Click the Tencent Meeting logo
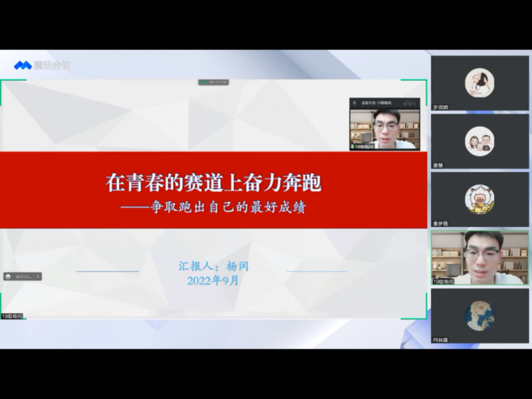The image size is (532, 399). (x=42, y=65)
